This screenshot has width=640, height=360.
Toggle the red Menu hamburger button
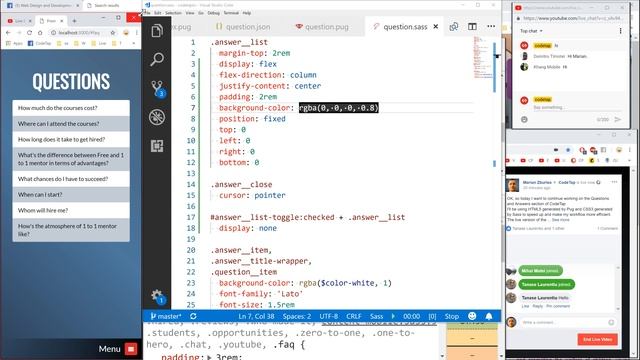pos(131,349)
